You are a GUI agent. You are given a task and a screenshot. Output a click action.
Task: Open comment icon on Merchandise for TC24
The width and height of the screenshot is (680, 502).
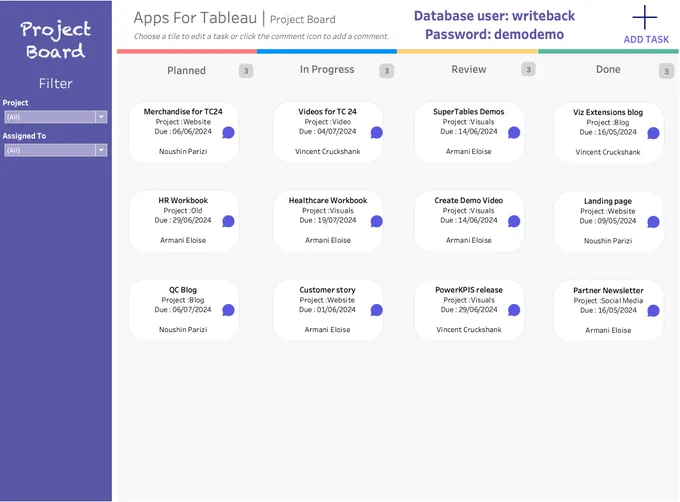pos(228,133)
